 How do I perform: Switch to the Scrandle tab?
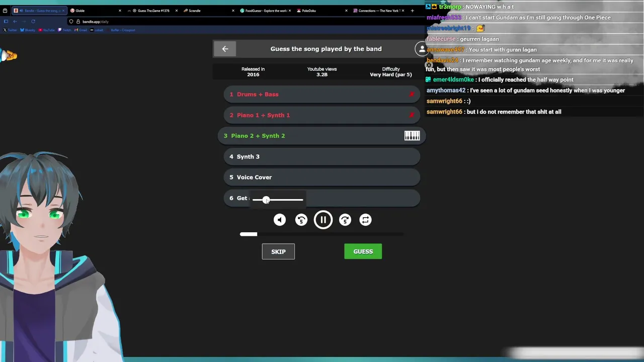point(209,11)
